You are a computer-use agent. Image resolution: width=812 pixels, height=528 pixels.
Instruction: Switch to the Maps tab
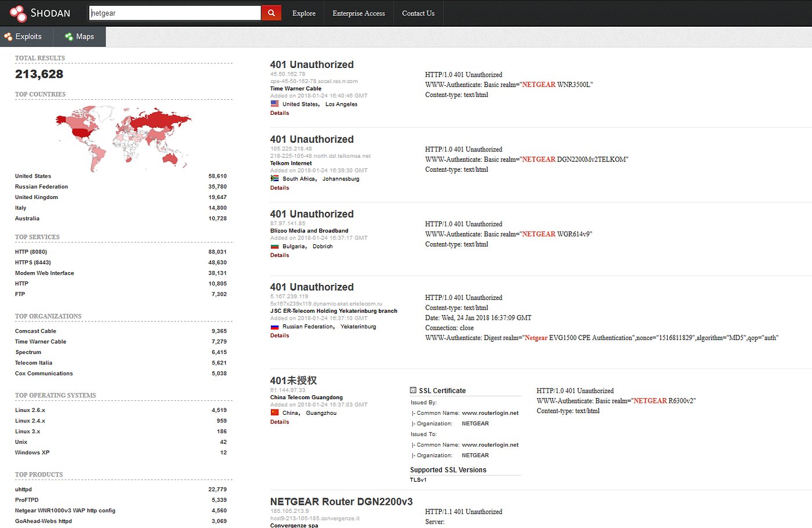79,37
